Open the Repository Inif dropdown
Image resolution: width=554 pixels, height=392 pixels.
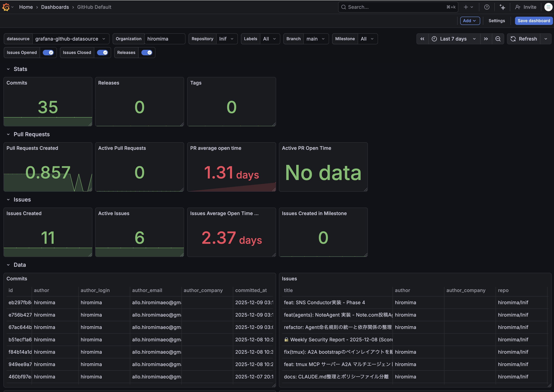(x=226, y=39)
